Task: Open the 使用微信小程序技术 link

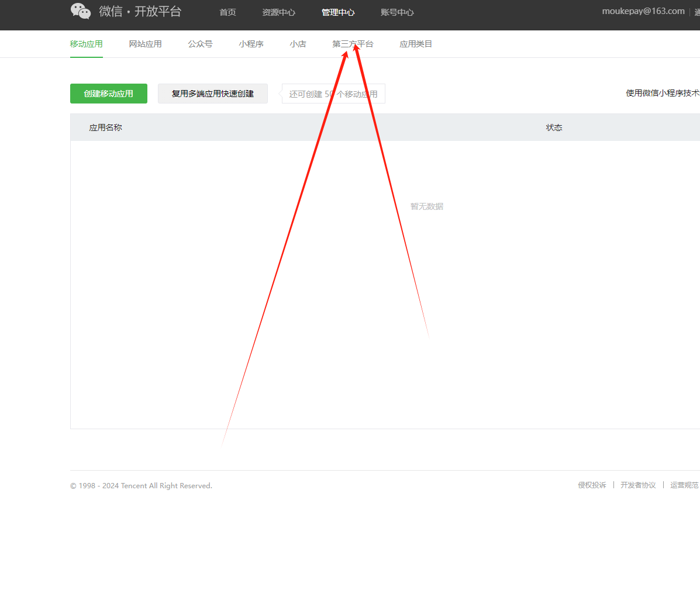Action: point(663,93)
